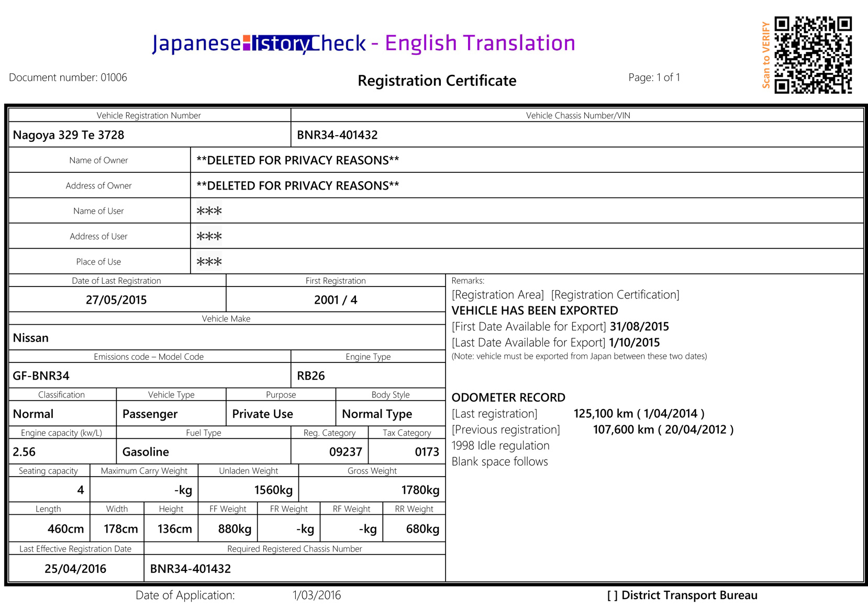Click the Name of User asterisks
868x607 pixels.
[x=209, y=211]
